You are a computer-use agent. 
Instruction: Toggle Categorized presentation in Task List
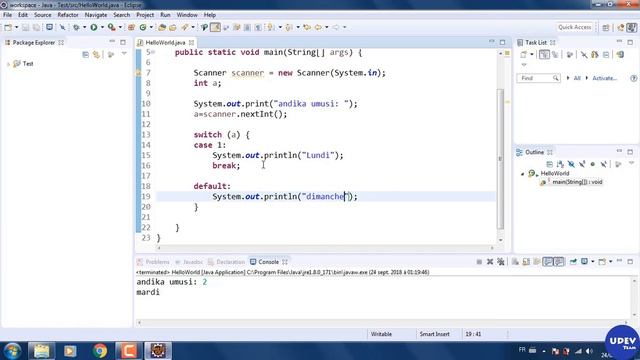point(544,54)
